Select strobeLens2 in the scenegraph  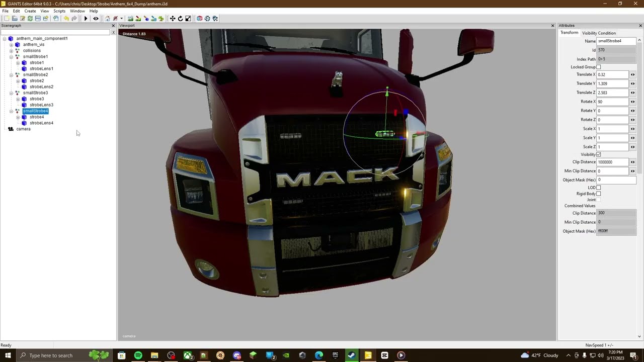pyautogui.click(x=41, y=87)
